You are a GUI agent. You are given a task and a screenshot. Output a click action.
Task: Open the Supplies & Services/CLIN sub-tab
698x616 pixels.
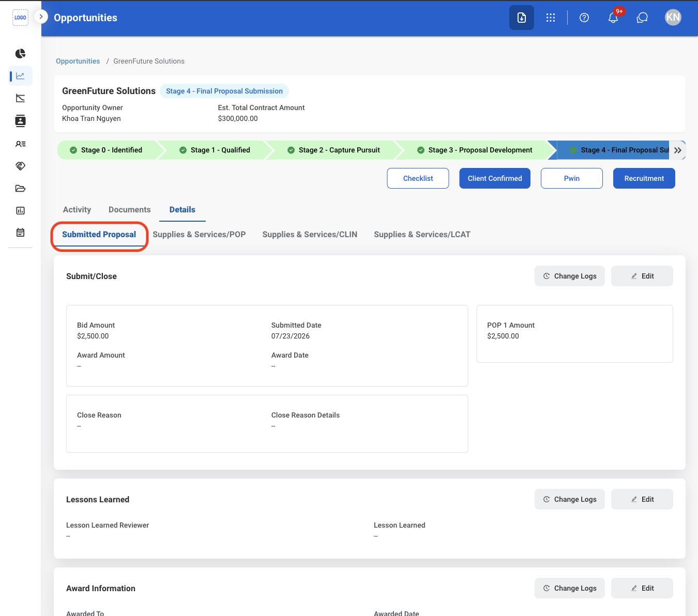pyautogui.click(x=310, y=235)
